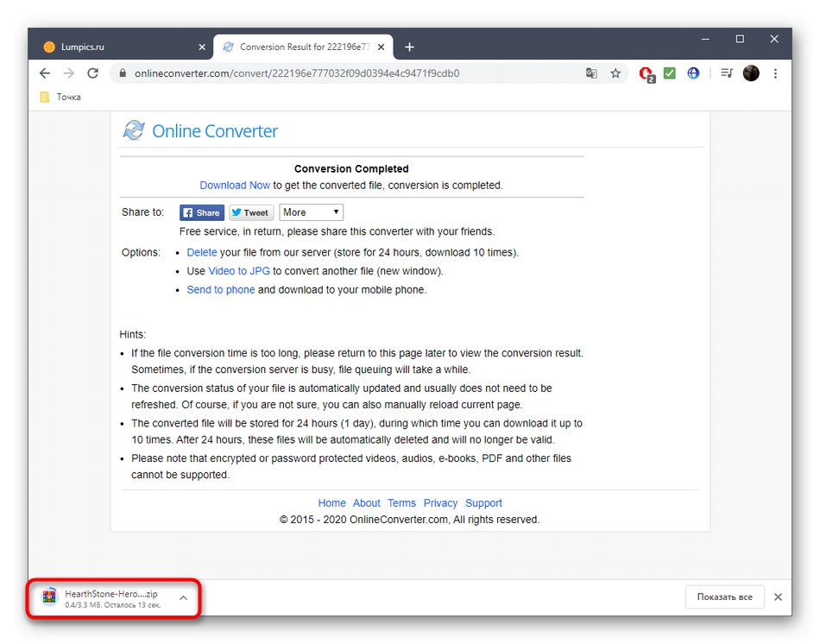Image resolution: width=820 pixels, height=644 pixels.
Task: Click the Download Now link
Action: [x=235, y=185]
